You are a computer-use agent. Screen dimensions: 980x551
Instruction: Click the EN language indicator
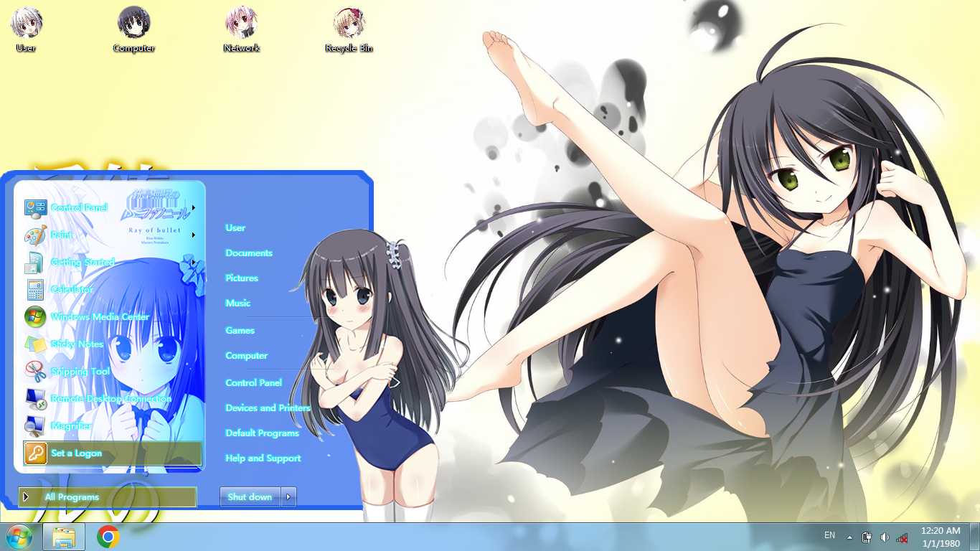[829, 535]
